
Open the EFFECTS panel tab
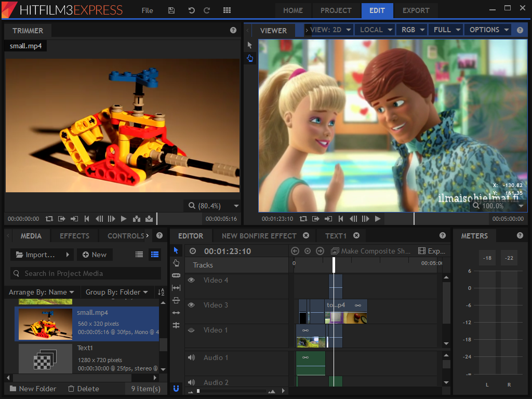(74, 236)
